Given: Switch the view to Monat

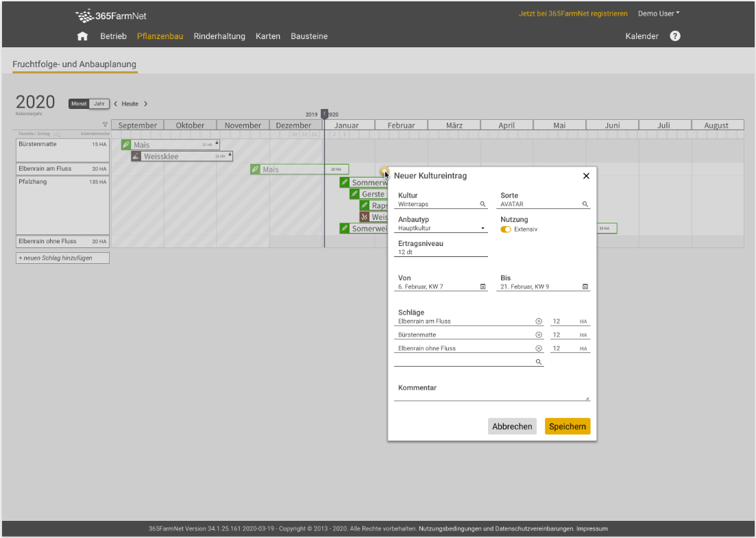Looking at the screenshot, I should [x=79, y=104].
